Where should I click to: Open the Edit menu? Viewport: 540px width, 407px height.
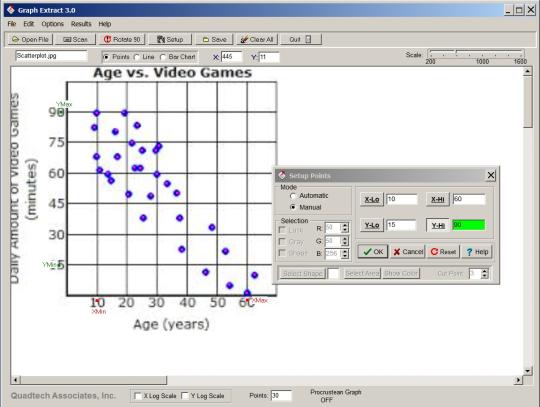click(29, 24)
